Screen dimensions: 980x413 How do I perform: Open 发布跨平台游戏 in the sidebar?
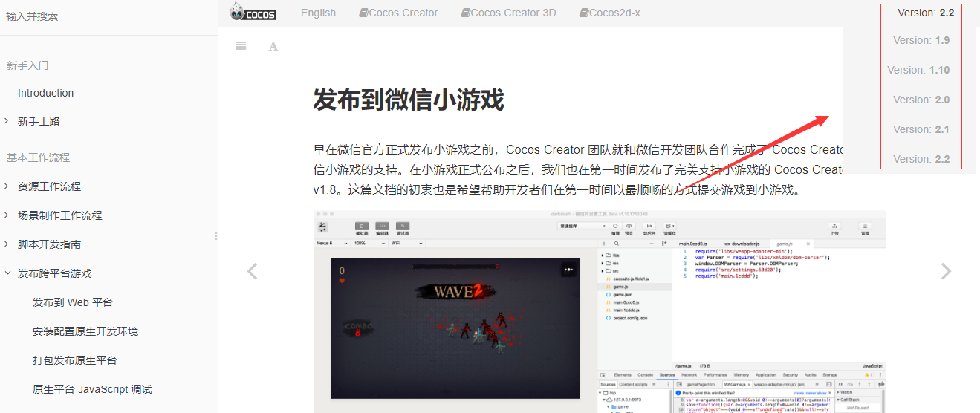pos(55,273)
